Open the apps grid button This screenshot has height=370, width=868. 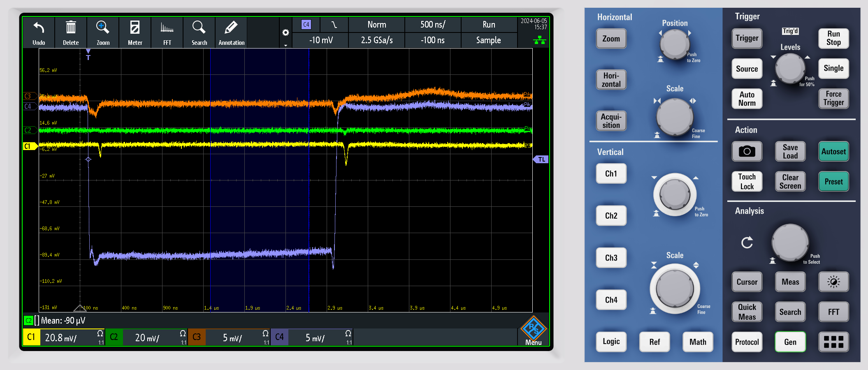[833, 342]
